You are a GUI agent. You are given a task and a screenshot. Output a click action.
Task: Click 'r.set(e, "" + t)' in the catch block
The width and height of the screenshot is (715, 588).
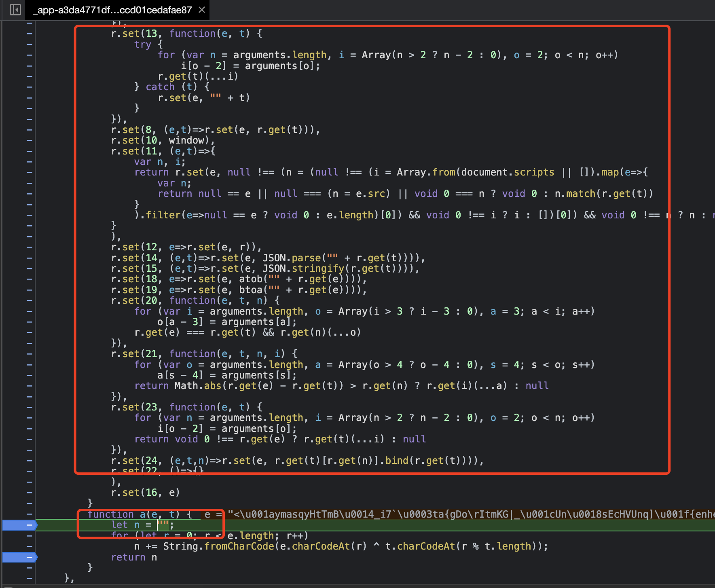click(204, 98)
